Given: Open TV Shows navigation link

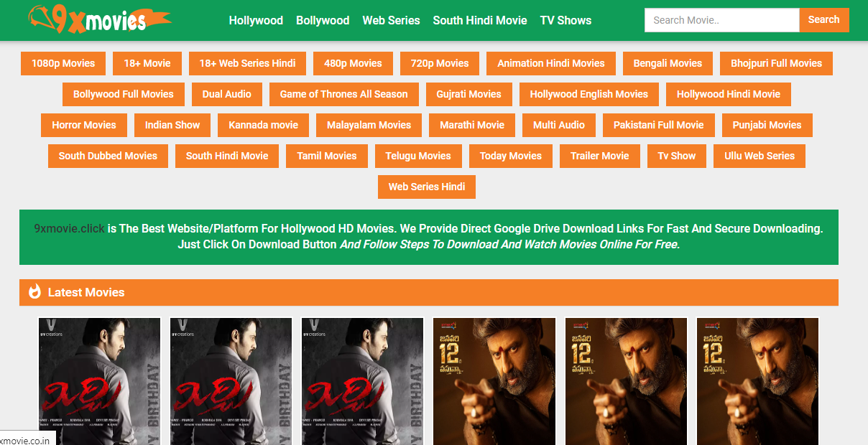Looking at the screenshot, I should (x=565, y=20).
